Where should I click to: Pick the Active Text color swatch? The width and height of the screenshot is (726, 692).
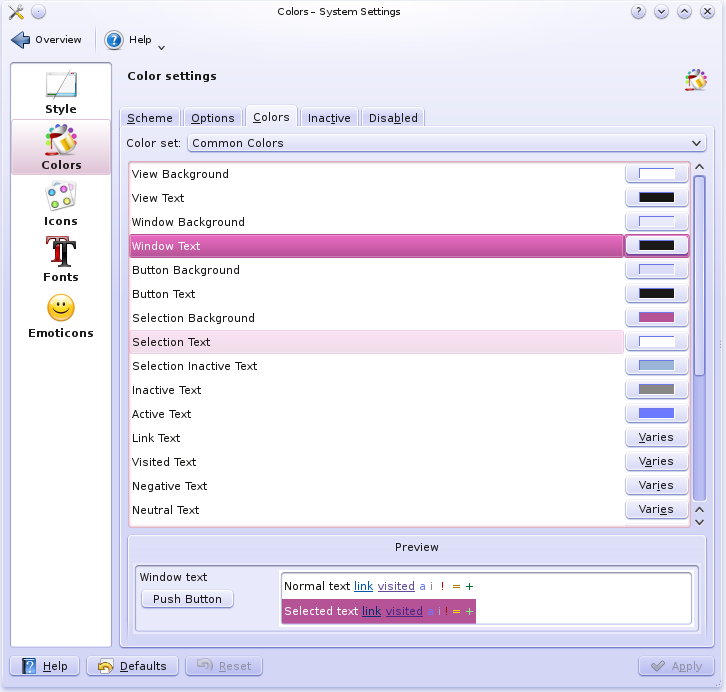(657, 413)
